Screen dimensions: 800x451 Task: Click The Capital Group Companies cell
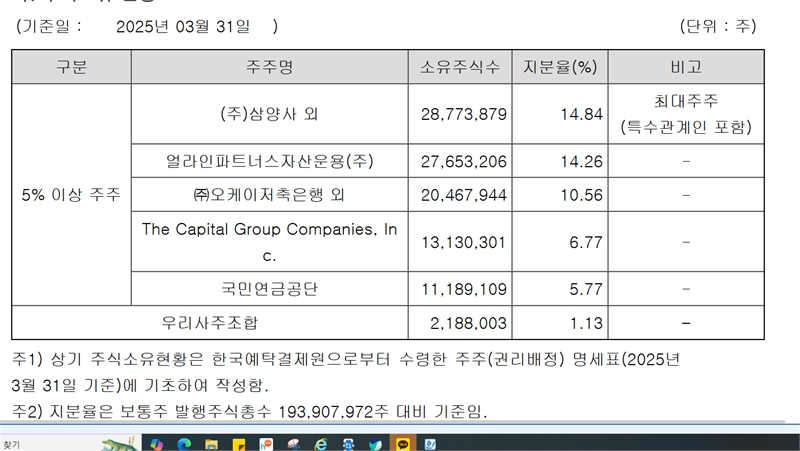(x=270, y=241)
